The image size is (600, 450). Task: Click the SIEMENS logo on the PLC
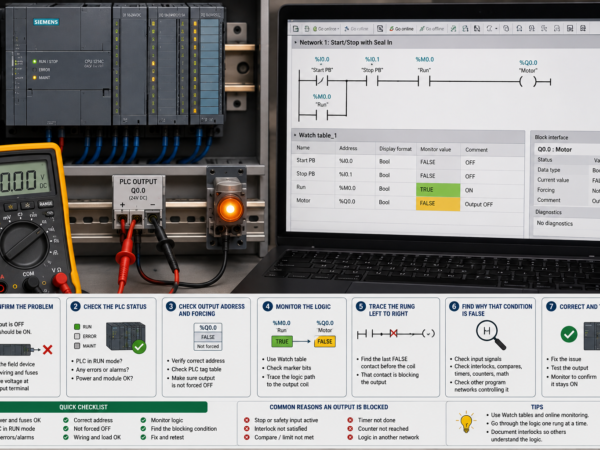[46, 22]
